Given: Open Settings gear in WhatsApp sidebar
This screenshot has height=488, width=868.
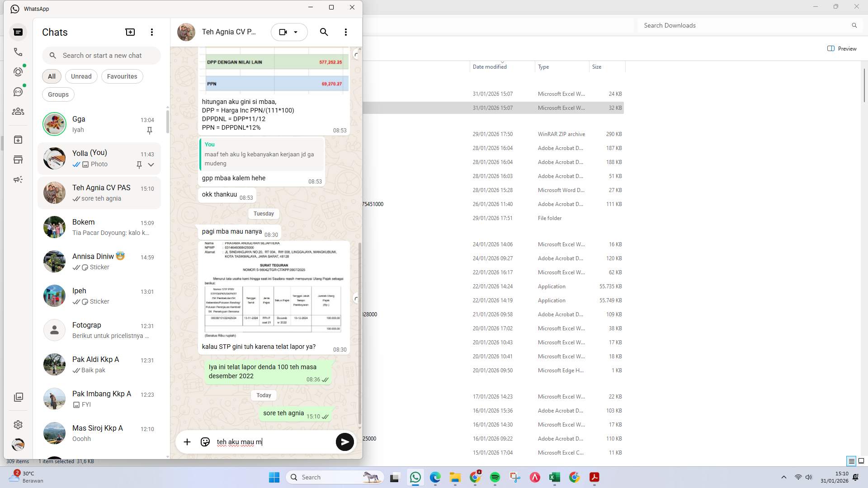Looking at the screenshot, I should pyautogui.click(x=18, y=425).
